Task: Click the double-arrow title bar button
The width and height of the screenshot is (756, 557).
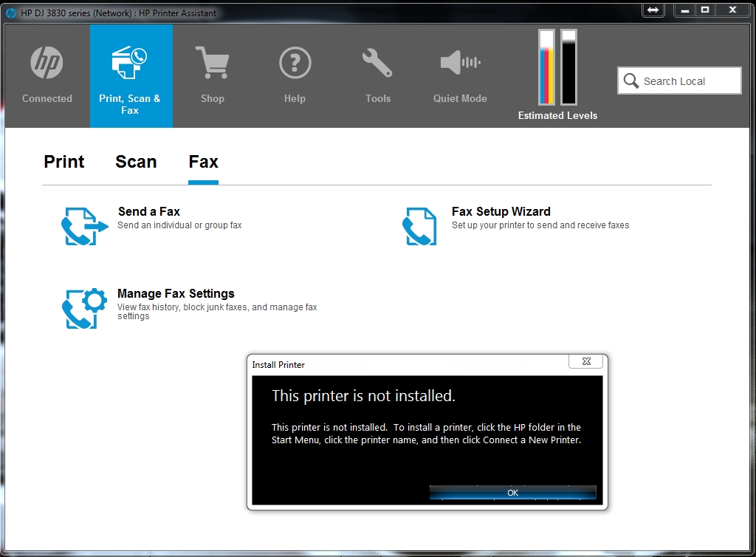Action: pyautogui.click(x=653, y=10)
